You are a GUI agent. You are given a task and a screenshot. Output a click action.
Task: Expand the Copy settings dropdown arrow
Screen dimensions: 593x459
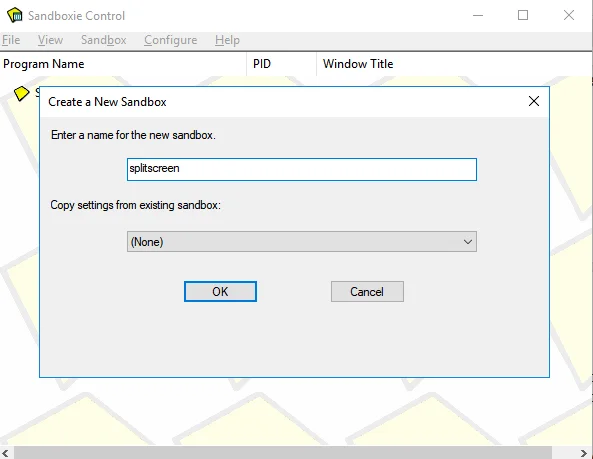point(468,242)
